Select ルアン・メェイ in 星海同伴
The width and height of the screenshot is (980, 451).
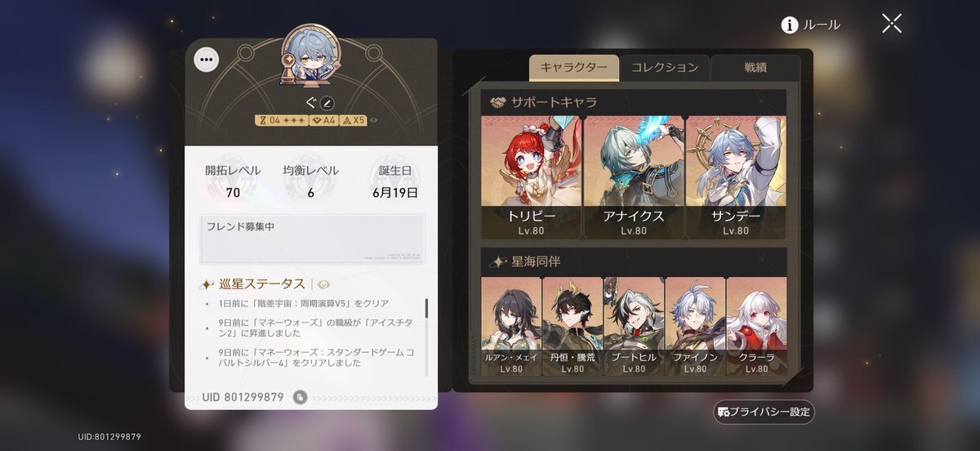(511, 327)
